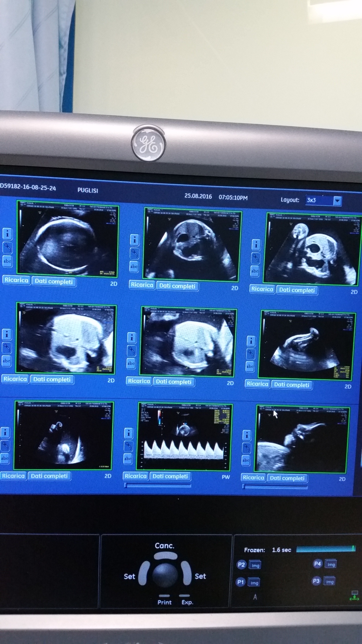362x644 pixels.
Task: Select the top-right ultrasound thumbnail
Action: pyautogui.click(x=313, y=249)
